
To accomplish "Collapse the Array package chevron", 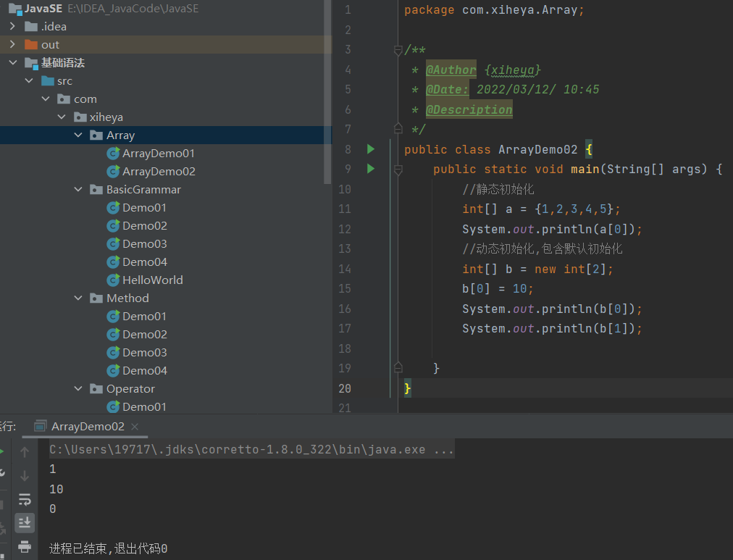I will point(78,135).
